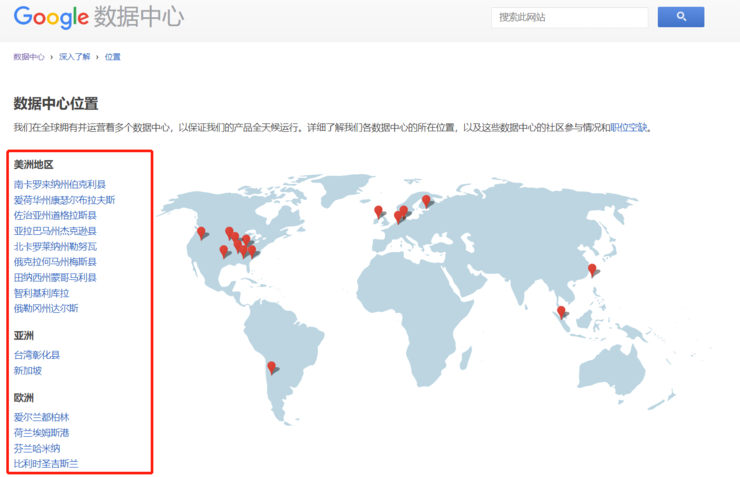Click the Ireland map pin
Viewport: 740px width, 477px height.
point(379,212)
